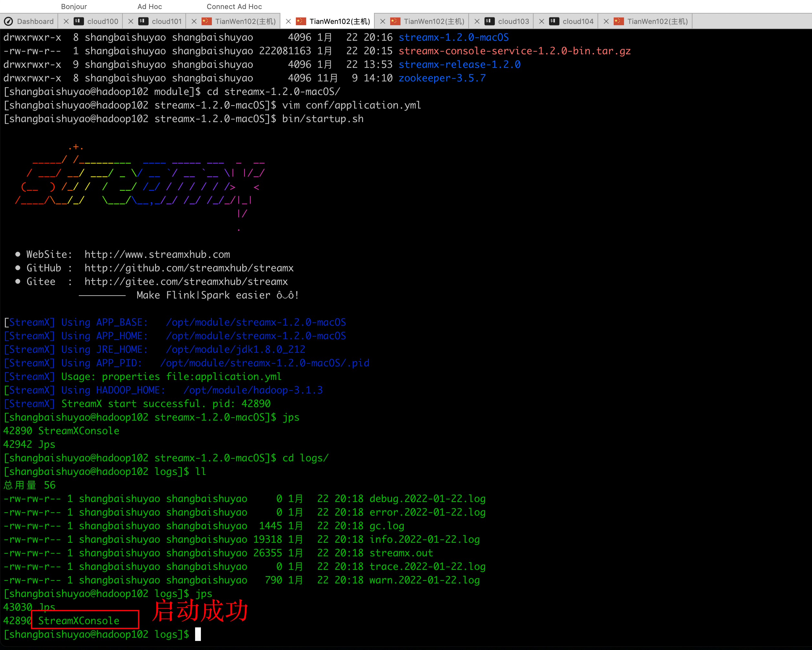Click the flag icon on the active TianWen102 tab
The width and height of the screenshot is (812, 650).
(x=301, y=21)
